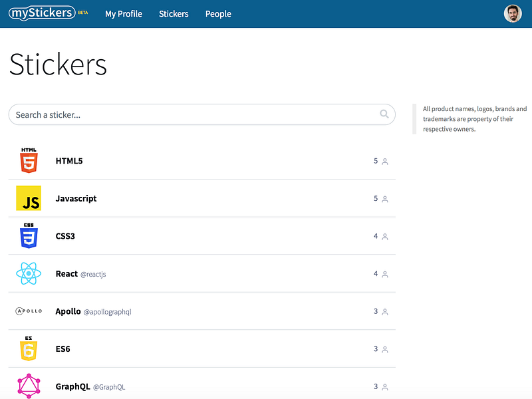Open the HTML5 sticker name

[69, 161]
